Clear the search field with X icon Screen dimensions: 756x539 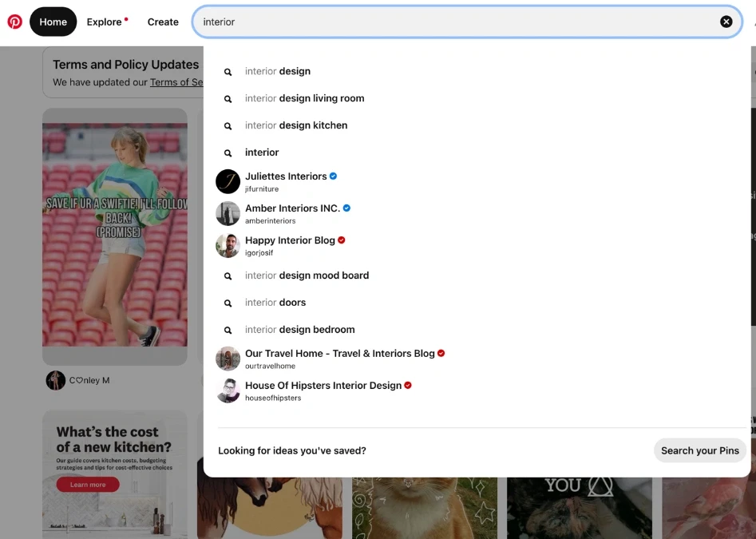[x=726, y=22]
